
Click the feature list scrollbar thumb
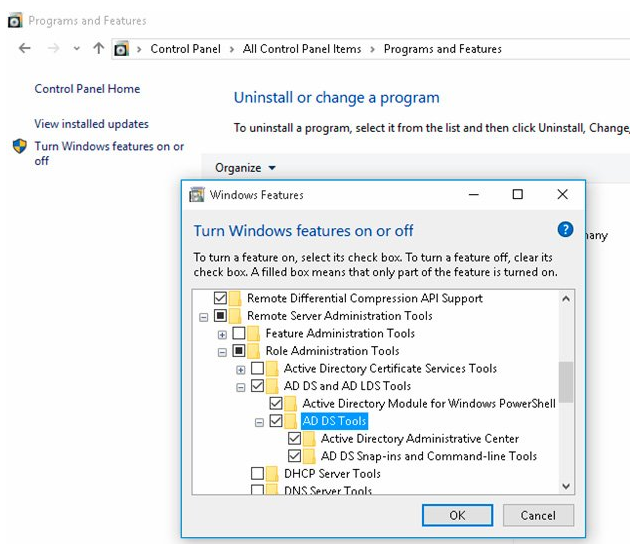coord(566,382)
